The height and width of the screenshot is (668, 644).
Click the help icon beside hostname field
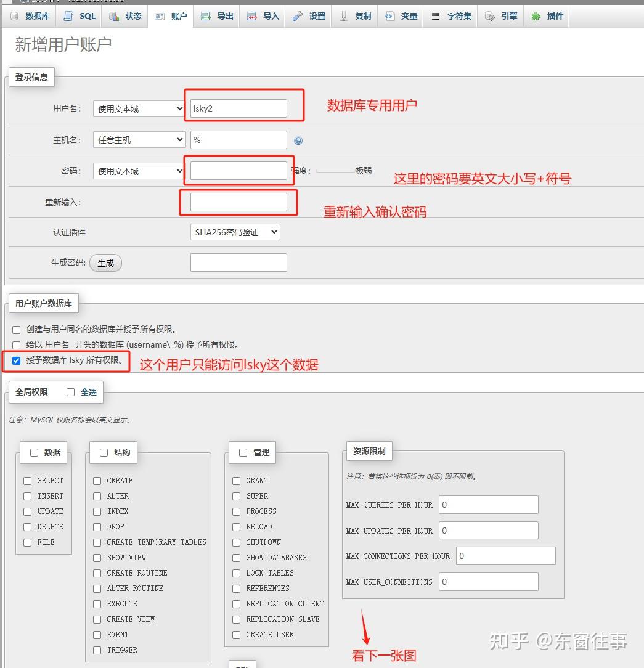[298, 141]
